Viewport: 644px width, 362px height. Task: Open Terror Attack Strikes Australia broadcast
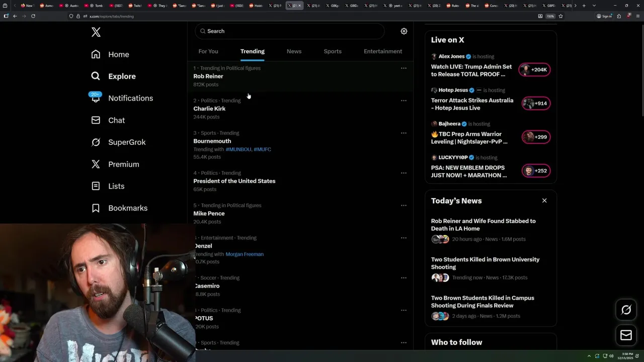(472, 104)
